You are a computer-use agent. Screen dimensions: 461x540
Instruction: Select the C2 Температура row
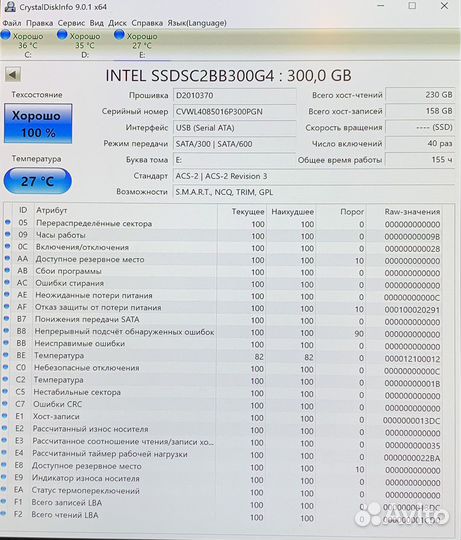click(x=222, y=381)
